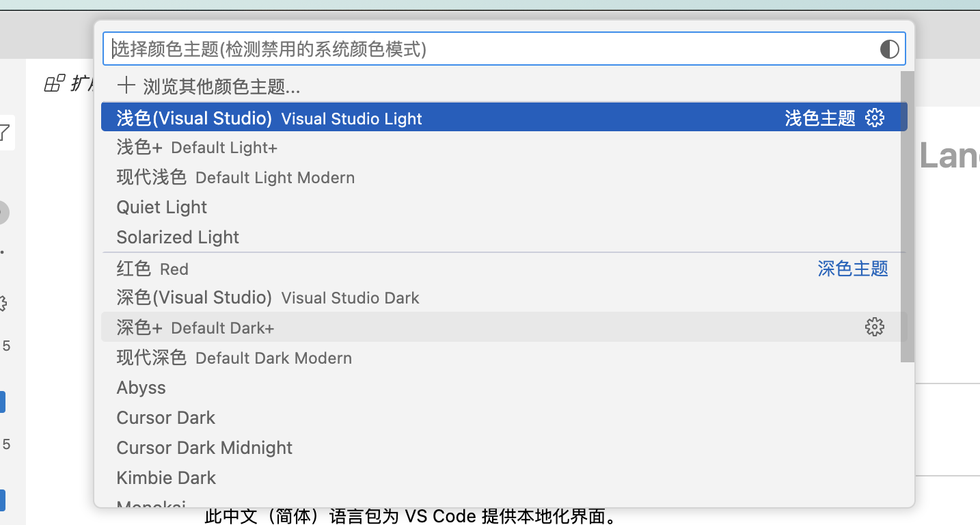This screenshot has height=525, width=980.
Task: Choose the Quiet Light theme
Action: (162, 207)
